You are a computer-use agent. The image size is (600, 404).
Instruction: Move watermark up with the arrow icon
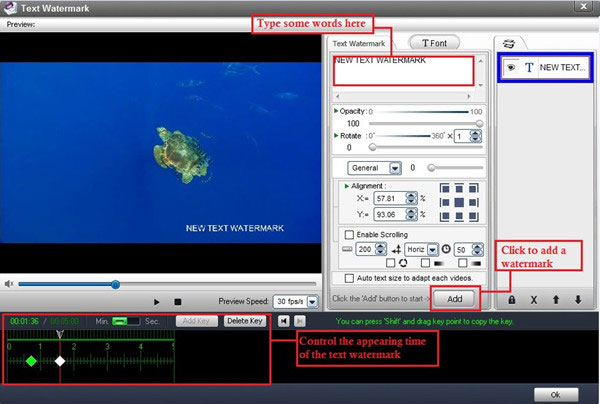[556, 300]
